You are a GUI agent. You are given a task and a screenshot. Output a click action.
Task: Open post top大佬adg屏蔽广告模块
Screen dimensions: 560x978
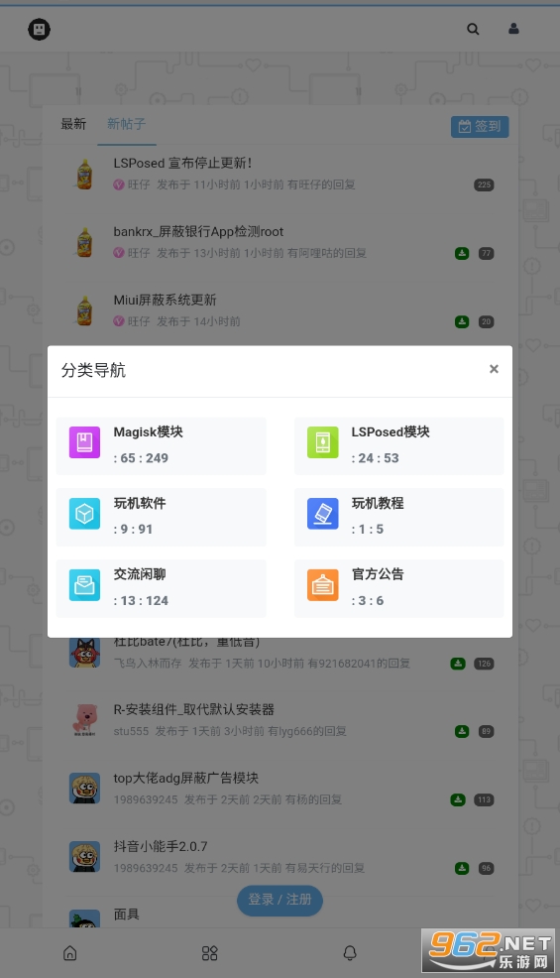coord(185,778)
